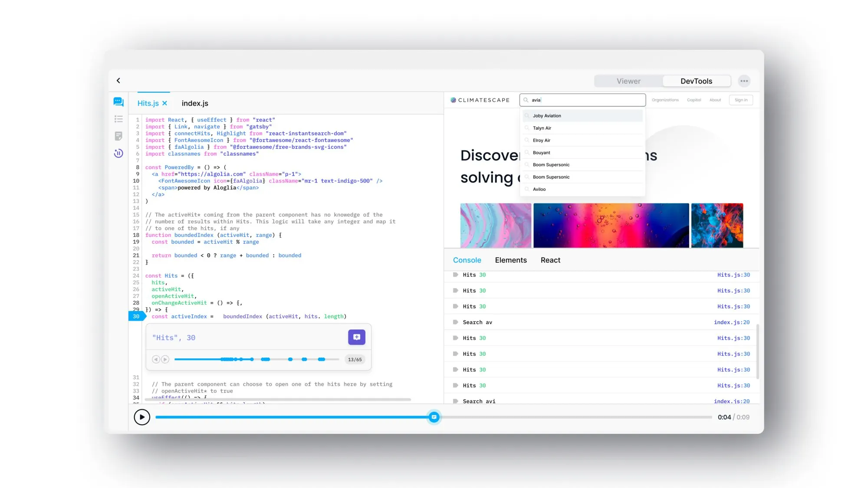
Task: Step to the next log hit arrow
Action: point(165,359)
